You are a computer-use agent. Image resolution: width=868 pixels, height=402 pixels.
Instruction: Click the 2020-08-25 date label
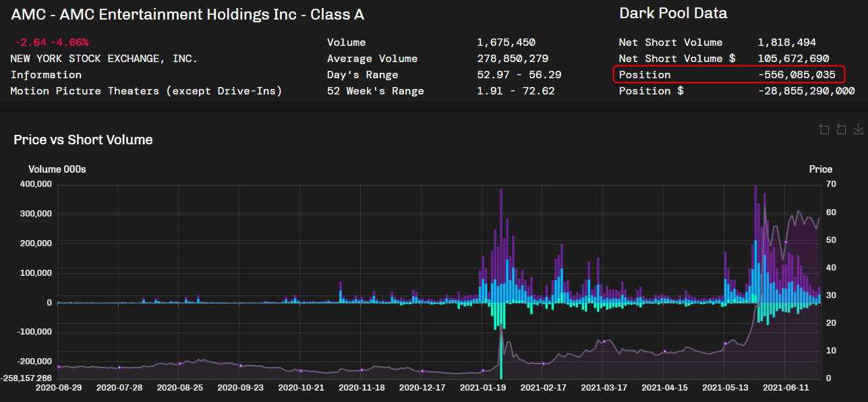click(179, 388)
